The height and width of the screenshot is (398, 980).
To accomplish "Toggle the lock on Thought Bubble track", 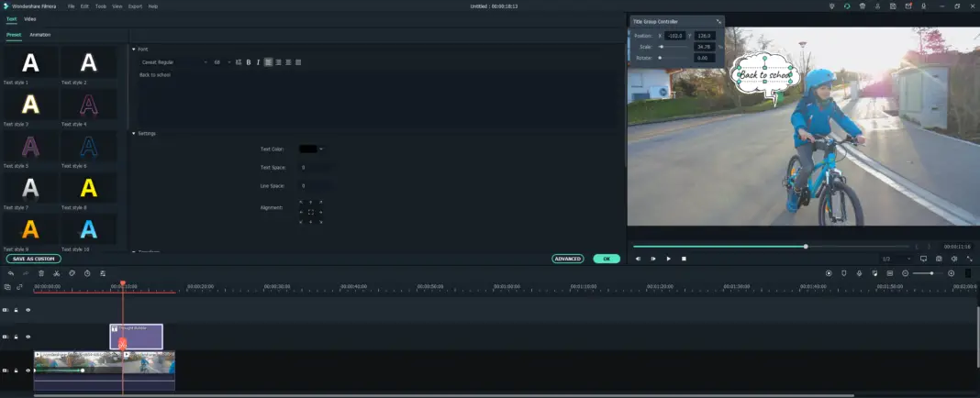I will pyautogui.click(x=17, y=337).
